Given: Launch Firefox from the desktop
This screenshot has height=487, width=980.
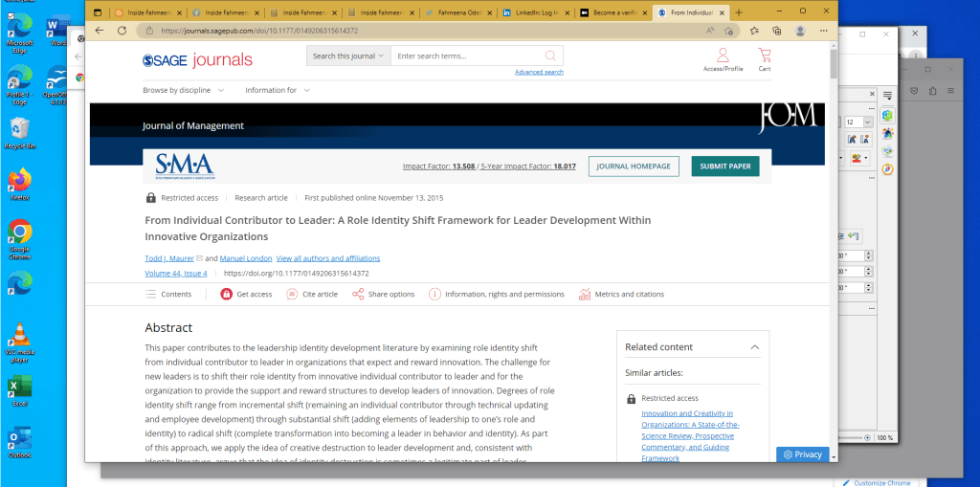Looking at the screenshot, I should coord(19,181).
